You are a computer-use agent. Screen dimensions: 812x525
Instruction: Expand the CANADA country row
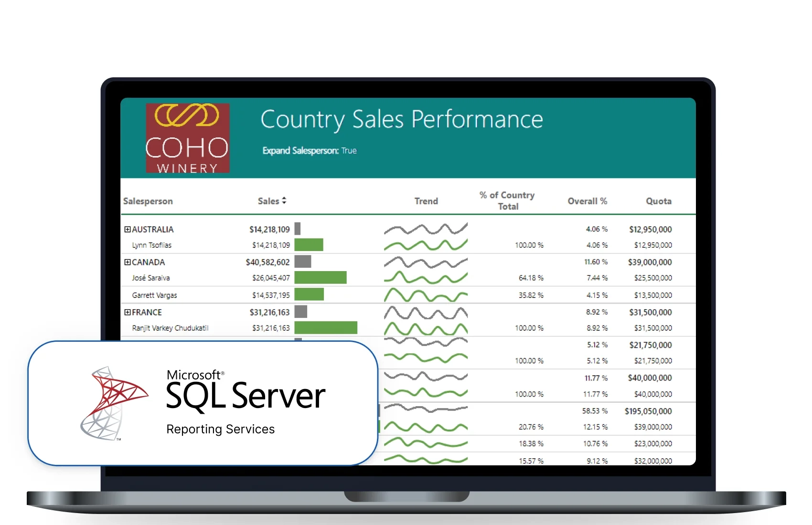click(128, 262)
